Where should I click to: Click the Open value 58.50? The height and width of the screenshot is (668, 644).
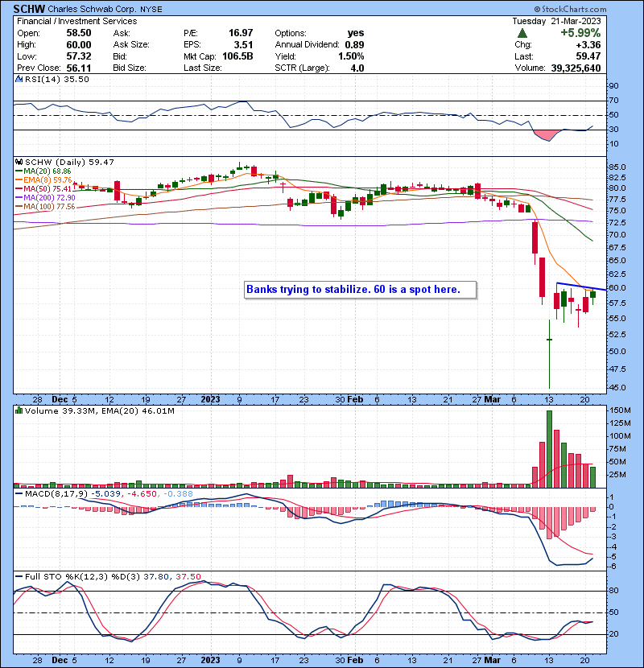[79, 33]
